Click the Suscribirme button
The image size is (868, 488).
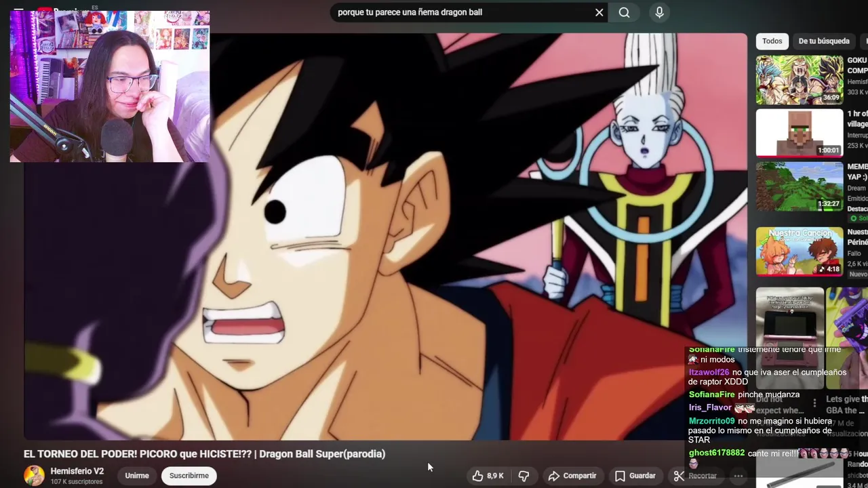point(189,476)
